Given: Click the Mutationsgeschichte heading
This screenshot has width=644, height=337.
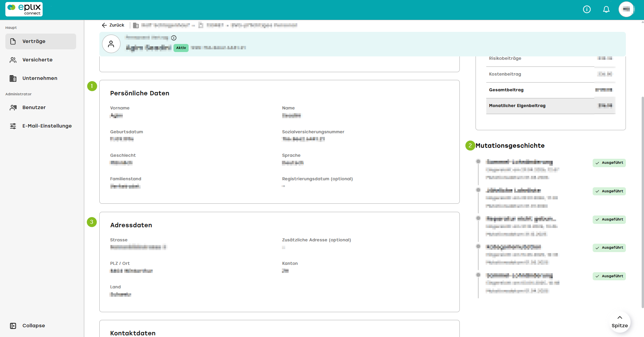Looking at the screenshot, I should pos(510,146).
